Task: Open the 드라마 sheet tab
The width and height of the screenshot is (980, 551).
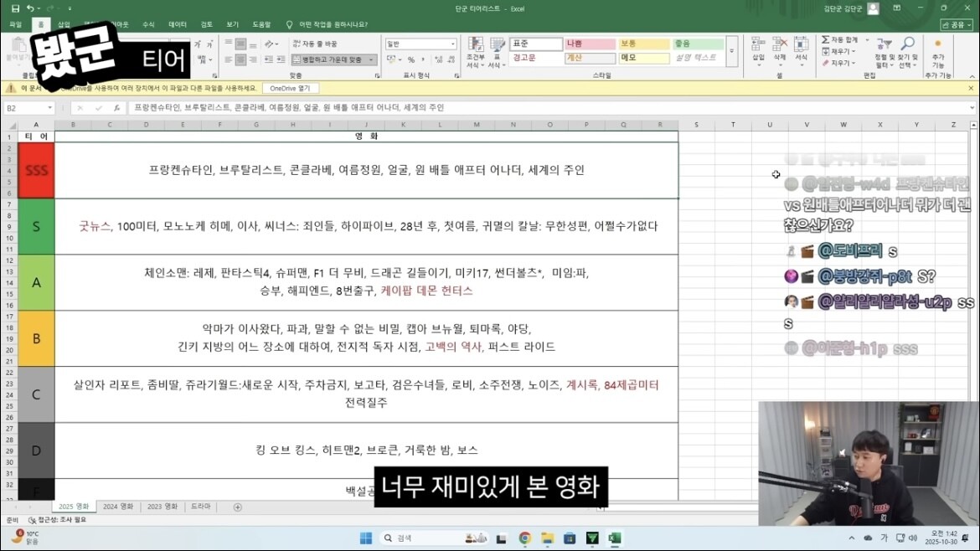Action: [x=201, y=507]
